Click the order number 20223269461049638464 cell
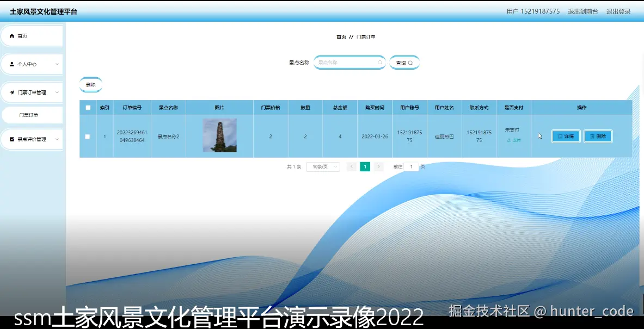This screenshot has width=644, height=329. [132, 136]
